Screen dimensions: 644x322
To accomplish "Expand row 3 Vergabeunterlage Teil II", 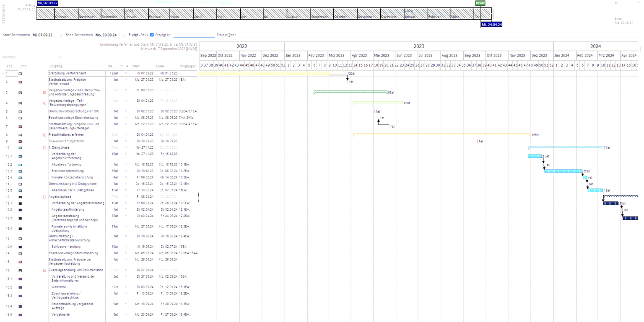I will 45,92.
